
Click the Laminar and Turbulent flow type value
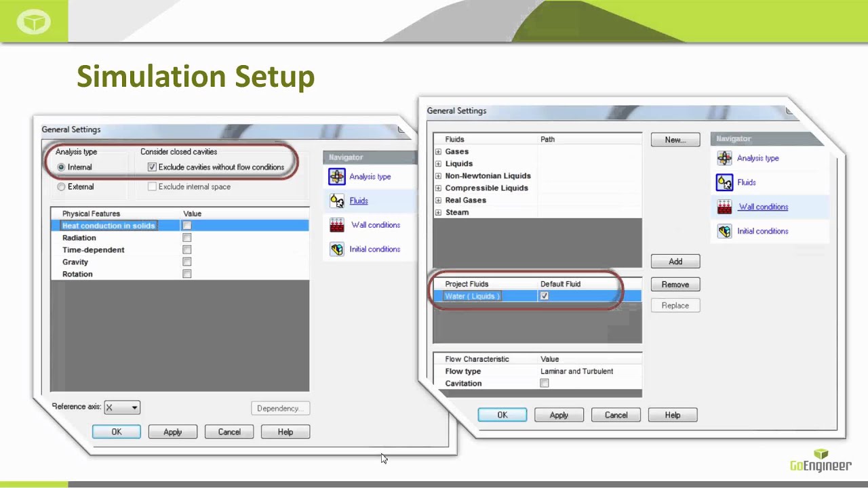point(576,371)
